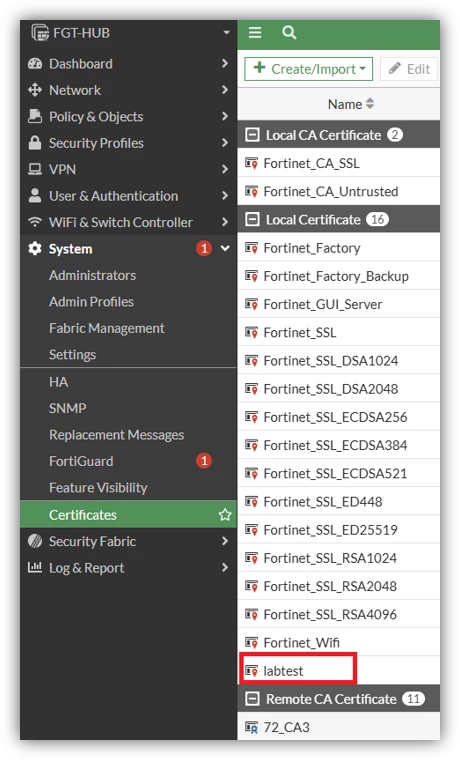This screenshot has width=460, height=760.
Task: Select the Fortinet_SSL_RSA1024 row
Action: 339,558
